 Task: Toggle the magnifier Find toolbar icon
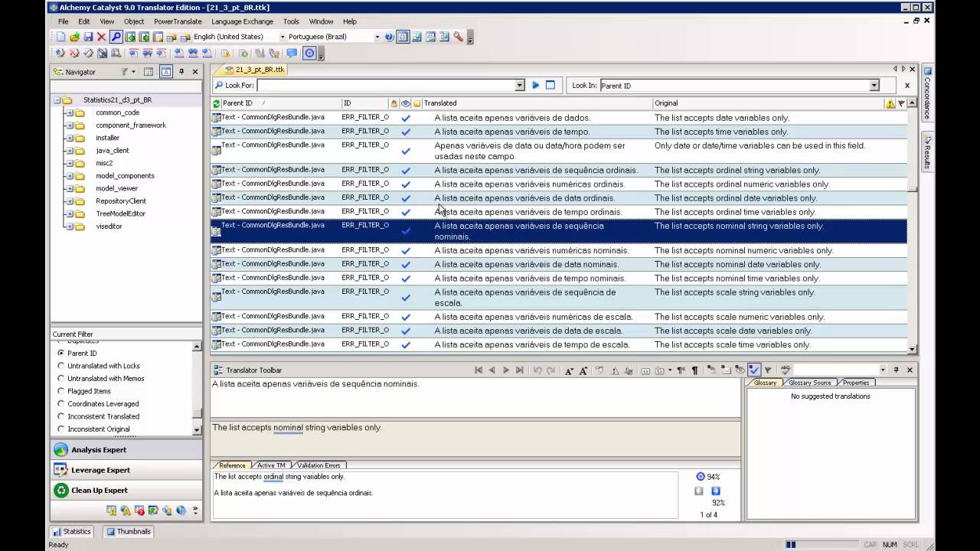(x=116, y=37)
